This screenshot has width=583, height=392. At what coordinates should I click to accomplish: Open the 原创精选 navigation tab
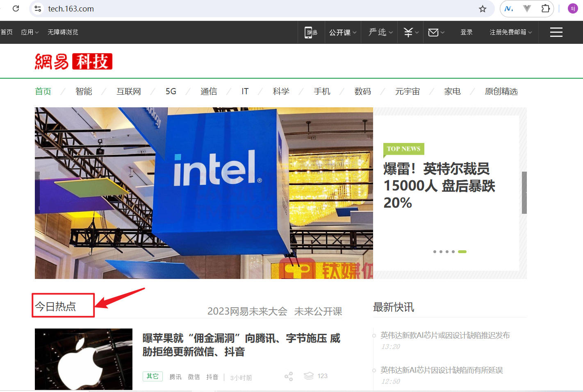pyautogui.click(x=501, y=91)
